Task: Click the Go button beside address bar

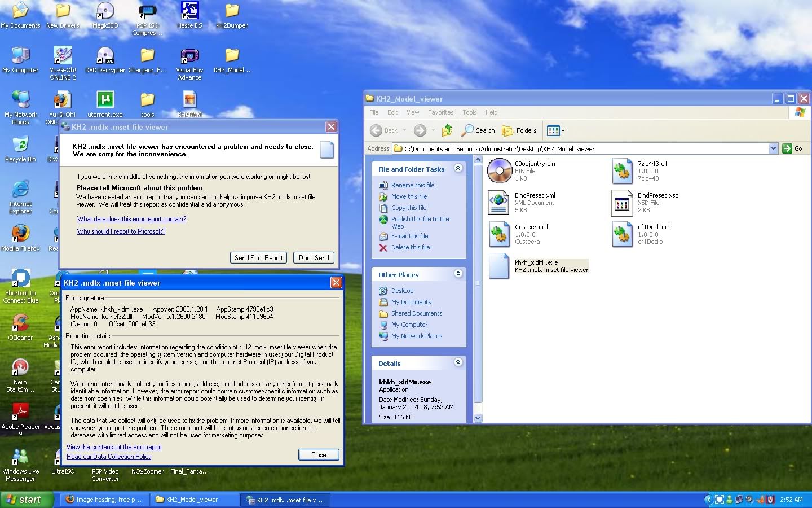Action: [x=792, y=148]
